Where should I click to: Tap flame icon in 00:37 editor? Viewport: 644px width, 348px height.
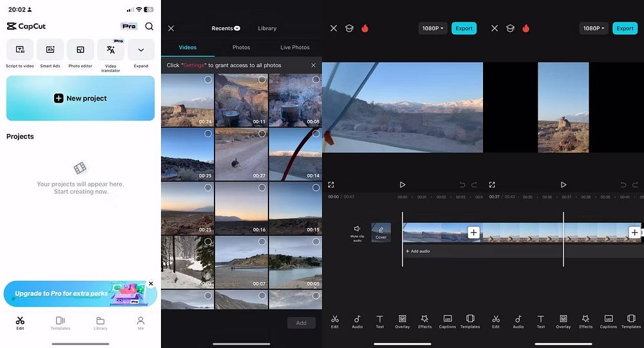coord(526,28)
